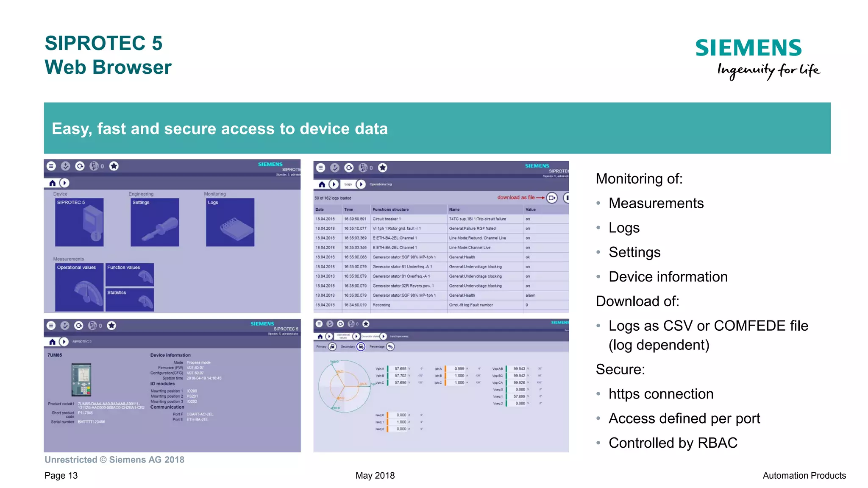Click Port E value ETH-BA-2EL
The height and width of the screenshot is (488, 868).
[x=198, y=420]
